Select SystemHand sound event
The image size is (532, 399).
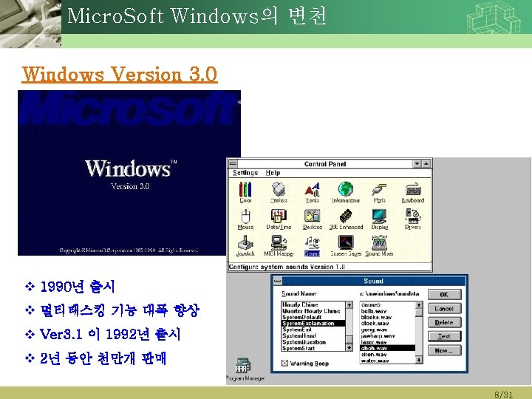pyautogui.click(x=313, y=335)
